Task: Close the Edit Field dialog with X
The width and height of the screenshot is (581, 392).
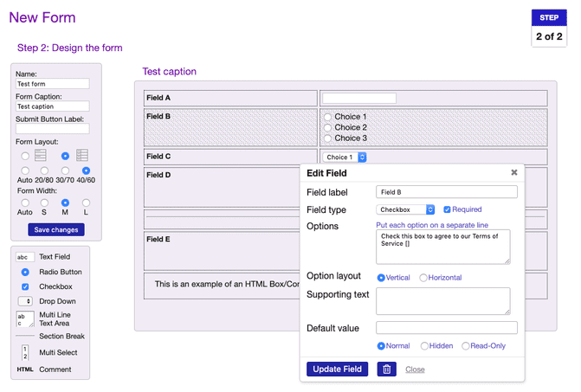Action: click(x=514, y=172)
